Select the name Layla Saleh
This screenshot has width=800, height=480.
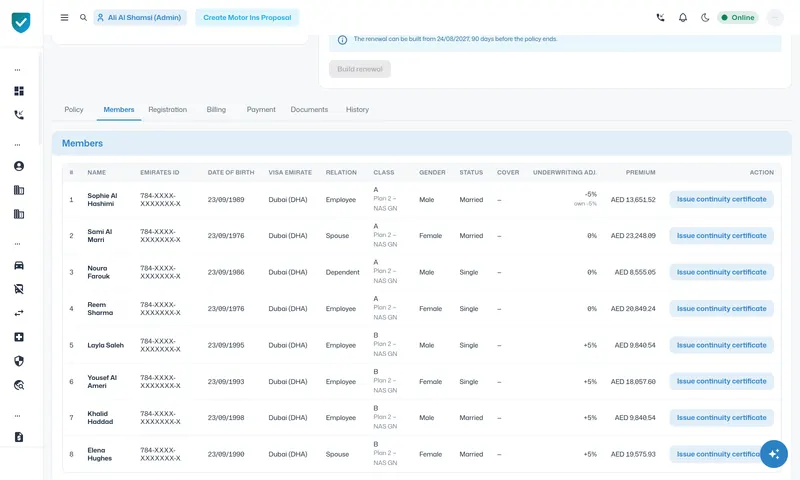(106, 345)
